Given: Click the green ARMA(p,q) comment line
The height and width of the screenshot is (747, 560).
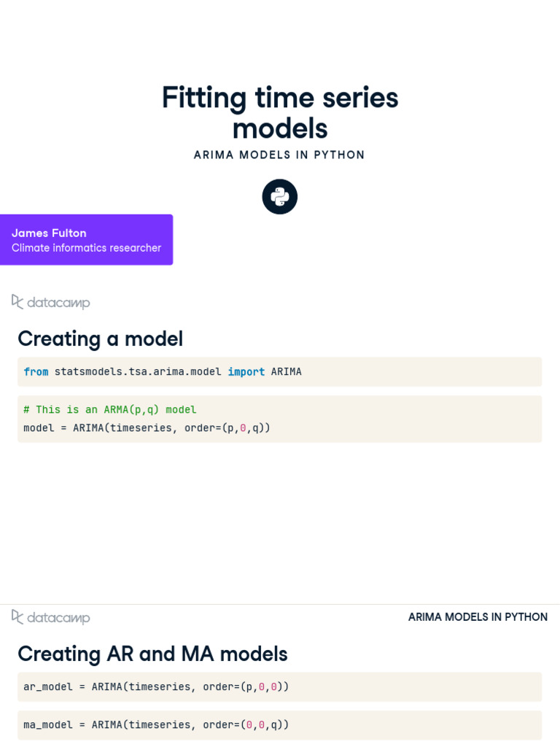Looking at the screenshot, I should (110, 409).
